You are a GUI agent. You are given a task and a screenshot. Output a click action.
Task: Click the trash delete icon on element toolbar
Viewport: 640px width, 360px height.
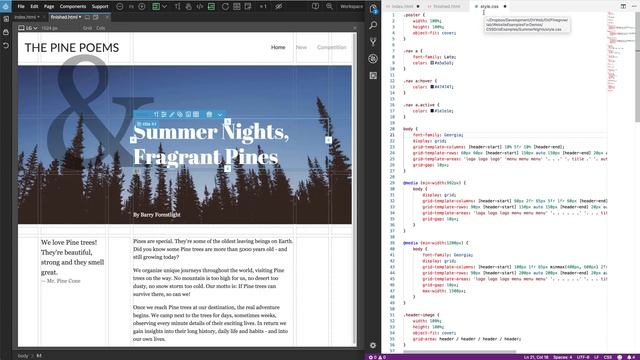[x=209, y=115]
